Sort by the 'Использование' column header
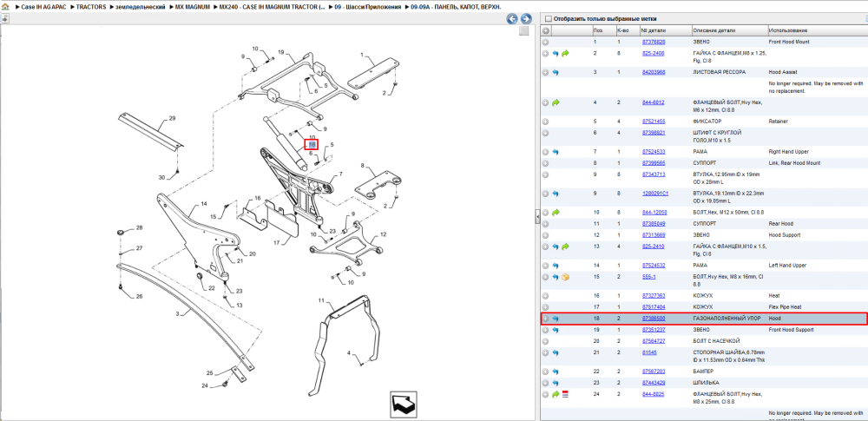The image size is (868, 421). point(817,30)
